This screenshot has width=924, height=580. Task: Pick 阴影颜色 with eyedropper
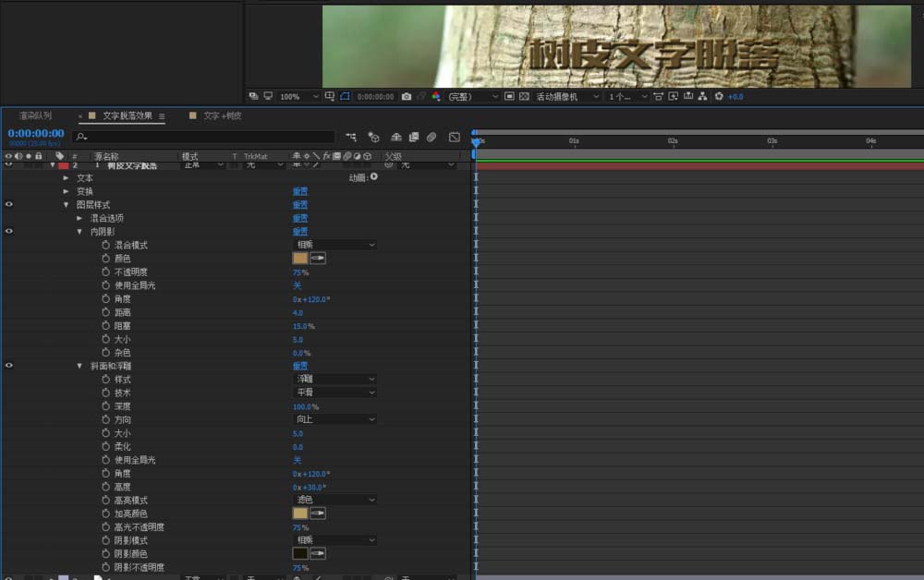coord(318,553)
